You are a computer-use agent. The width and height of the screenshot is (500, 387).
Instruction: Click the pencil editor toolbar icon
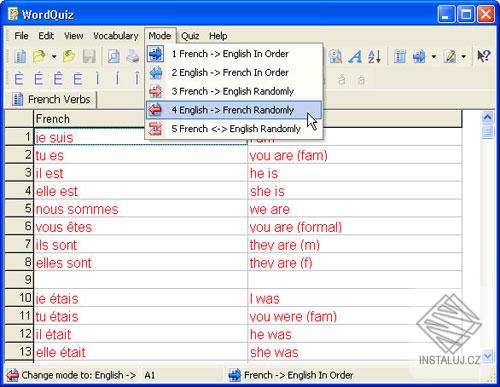point(450,56)
